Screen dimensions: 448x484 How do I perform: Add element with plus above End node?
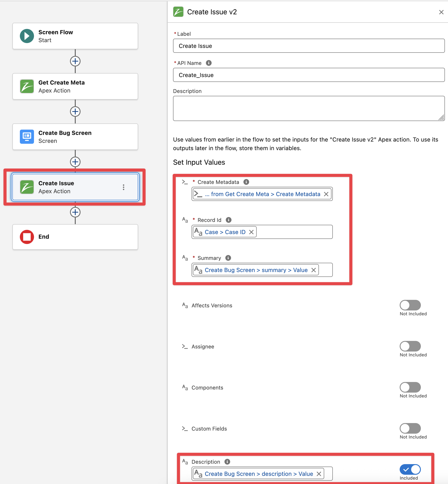(75, 212)
